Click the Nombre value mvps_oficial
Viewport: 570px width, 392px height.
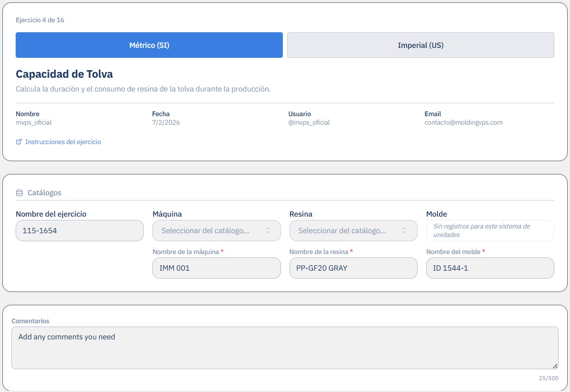pos(34,122)
